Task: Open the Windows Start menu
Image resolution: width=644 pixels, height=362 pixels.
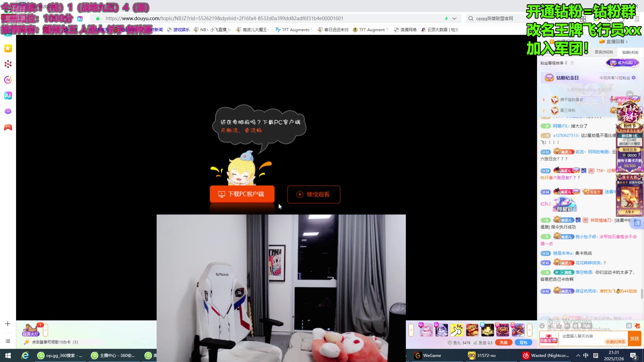Action: [x=8, y=356]
